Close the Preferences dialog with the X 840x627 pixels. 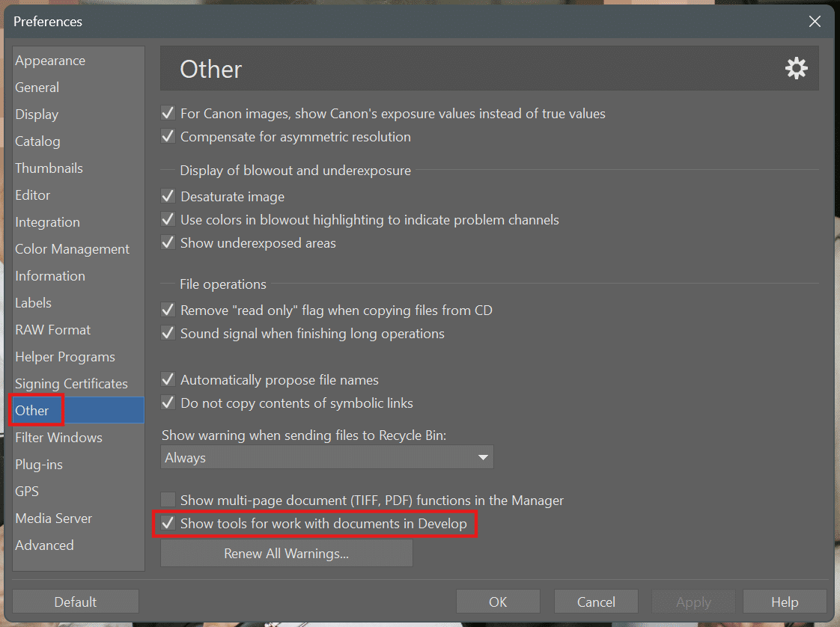coord(815,22)
